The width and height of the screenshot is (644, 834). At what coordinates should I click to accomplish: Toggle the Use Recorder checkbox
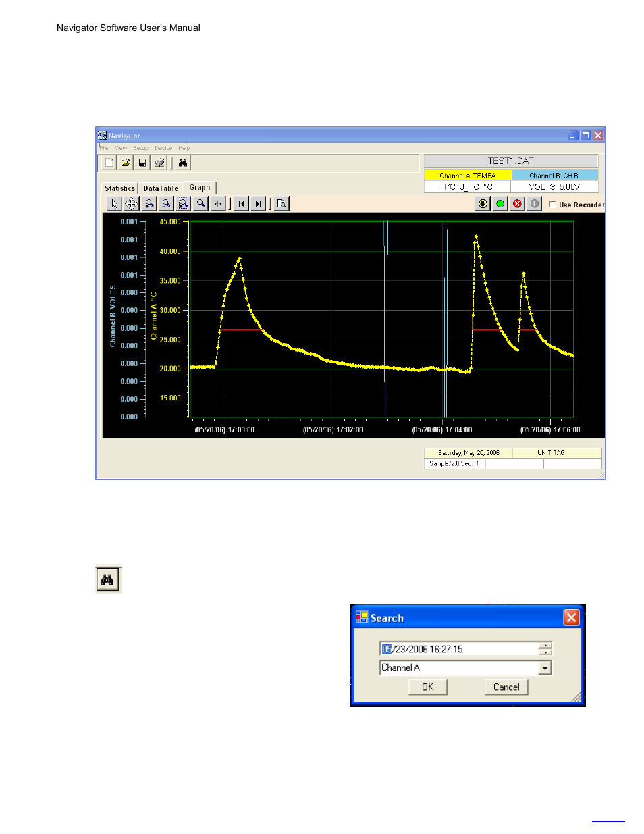coord(553,204)
